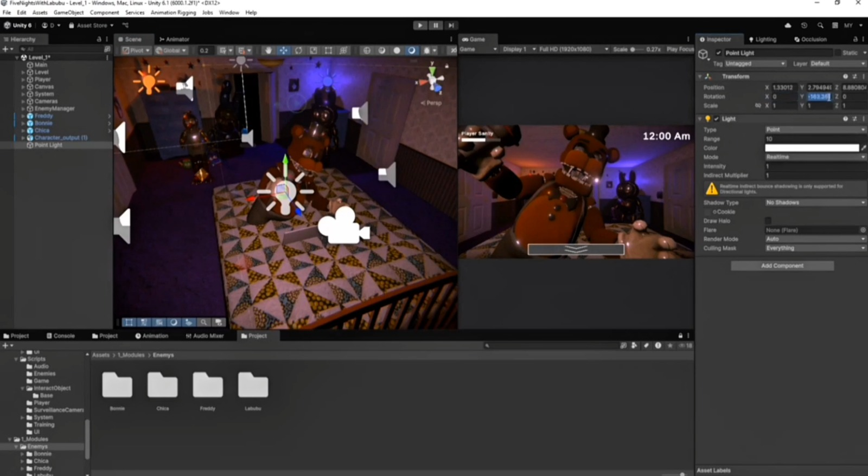Click the Add Component button
The width and height of the screenshot is (868, 476).
(x=782, y=266)
